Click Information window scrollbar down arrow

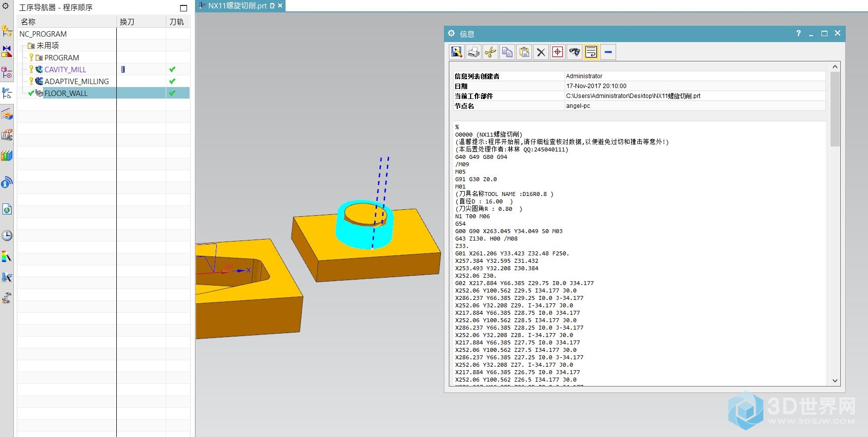click(x=835, y=381)
